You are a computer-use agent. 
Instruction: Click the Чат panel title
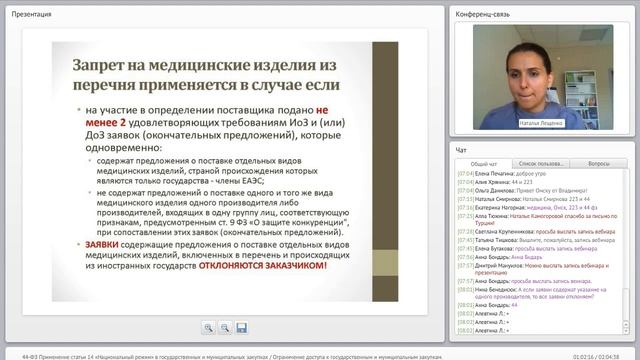461,150
